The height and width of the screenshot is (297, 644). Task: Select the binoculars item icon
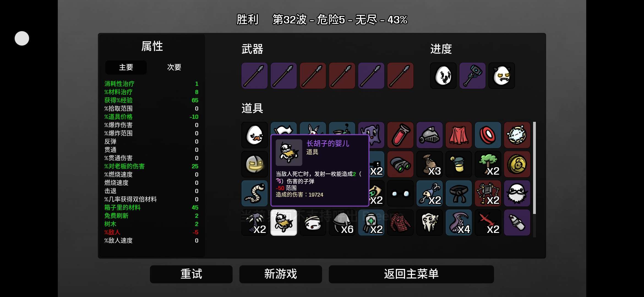[400, 164]
